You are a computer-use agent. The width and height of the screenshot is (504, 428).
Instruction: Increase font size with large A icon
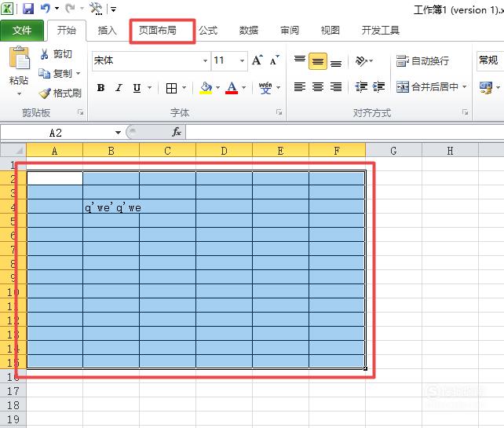[x=257, y=60]
